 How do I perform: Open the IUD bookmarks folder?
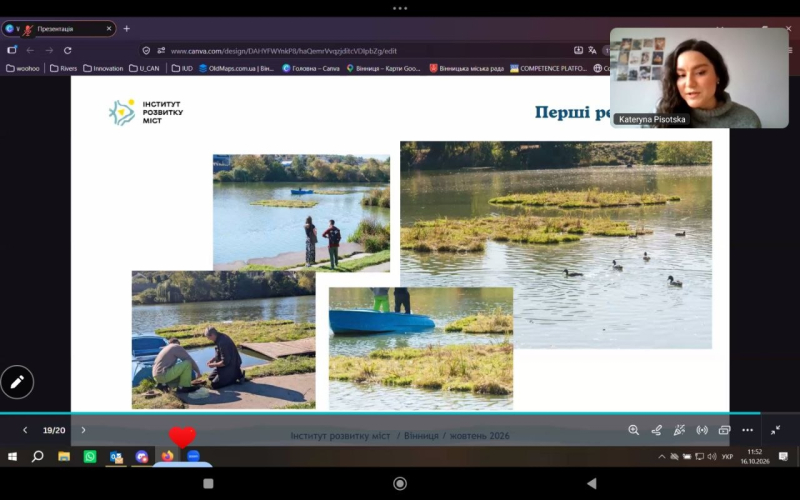[182, 68]
